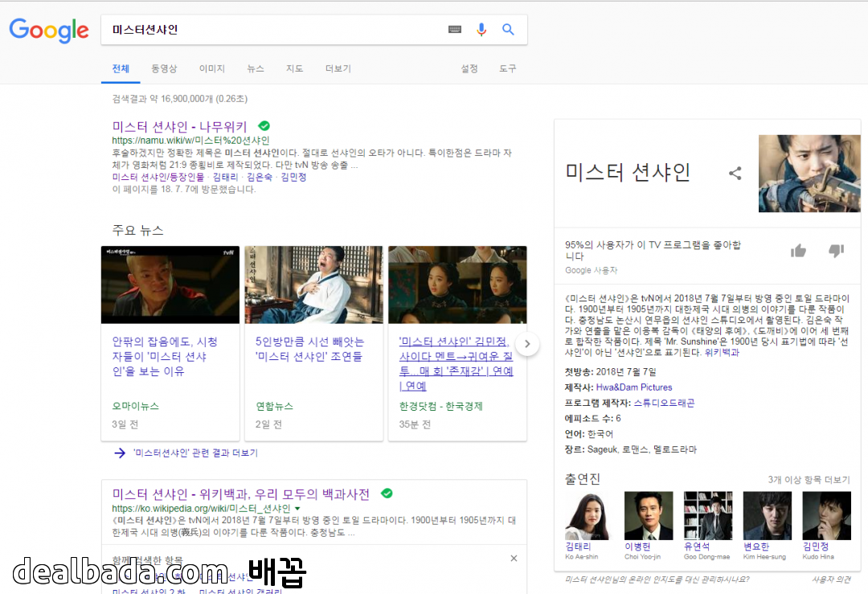Switch to the 동영상 tab
This screenshot has height=594, width=868.
coord(164,69)
